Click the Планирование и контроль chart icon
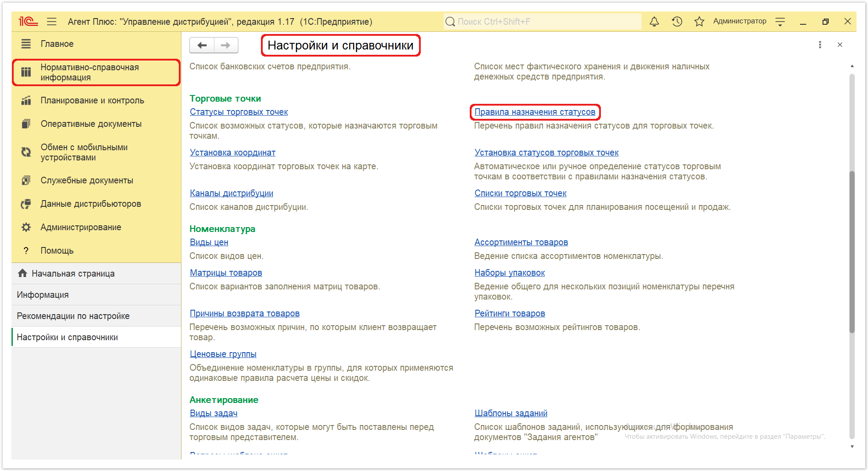Viewport: 868px width, 471px height. click(26, 100)
